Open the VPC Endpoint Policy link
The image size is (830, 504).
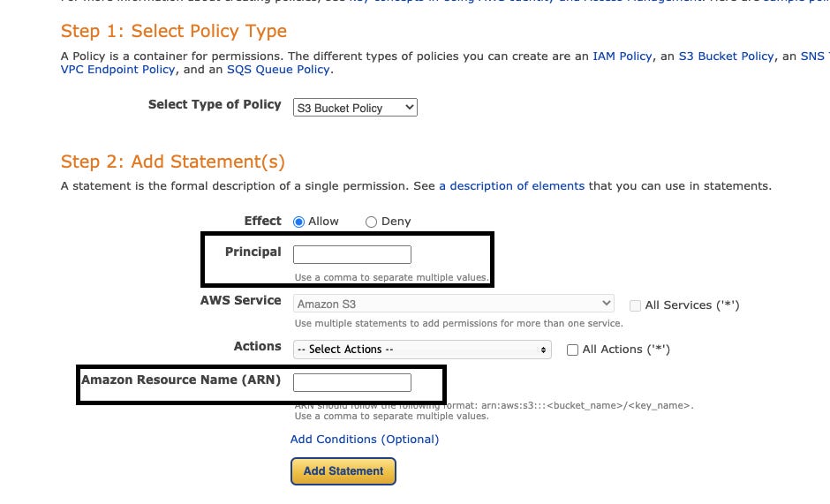(x=117, y=70)
